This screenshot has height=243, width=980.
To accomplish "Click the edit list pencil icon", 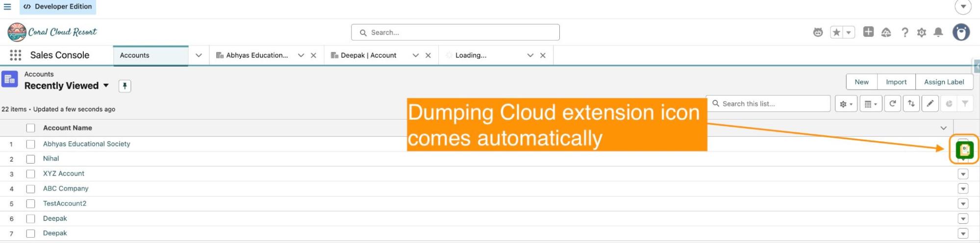I will [930, 104].
